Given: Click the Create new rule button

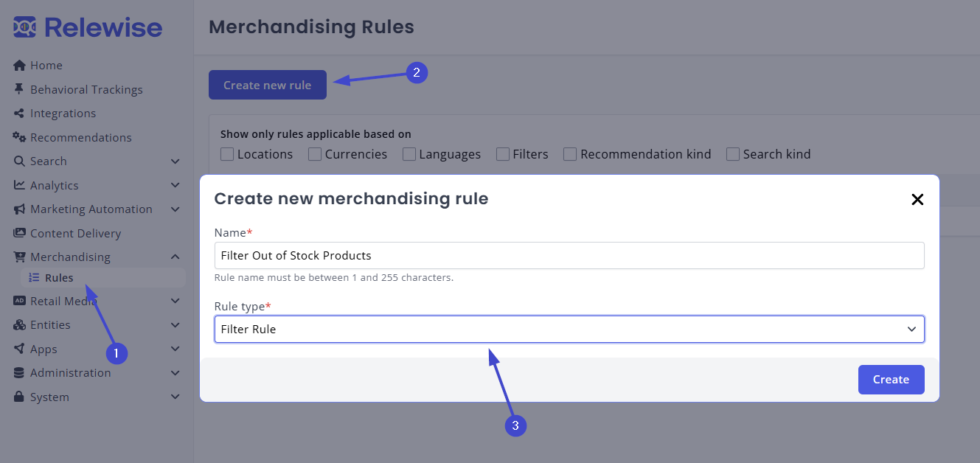Looking at the screenshot, I should pyautogui.click(x=267, y=85).
